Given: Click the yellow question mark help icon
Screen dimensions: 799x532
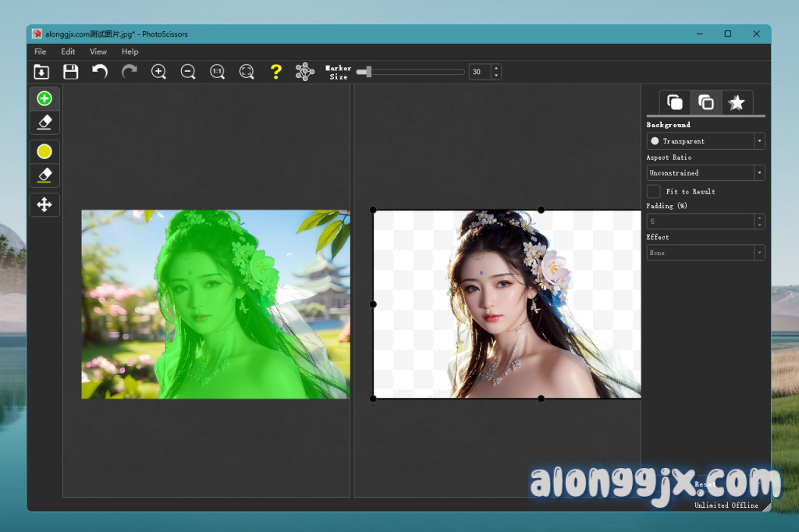Looking at the screenshot, I should tap(275, 72).
